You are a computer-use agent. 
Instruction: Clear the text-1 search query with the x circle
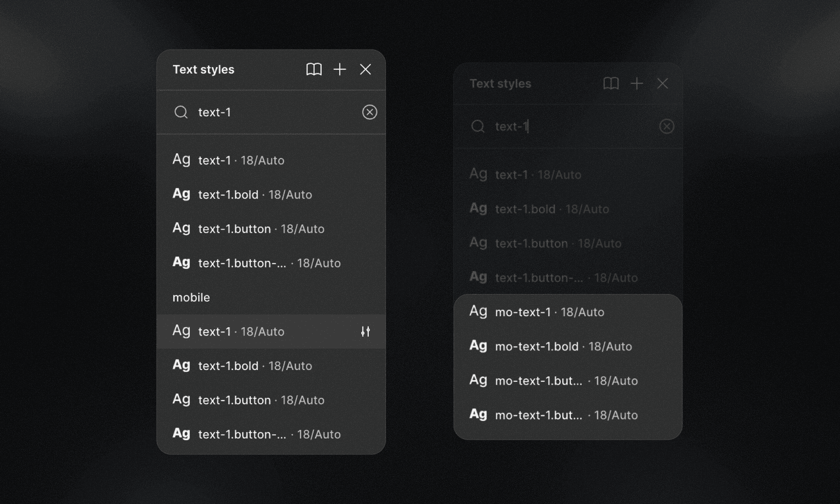(369, 112)
